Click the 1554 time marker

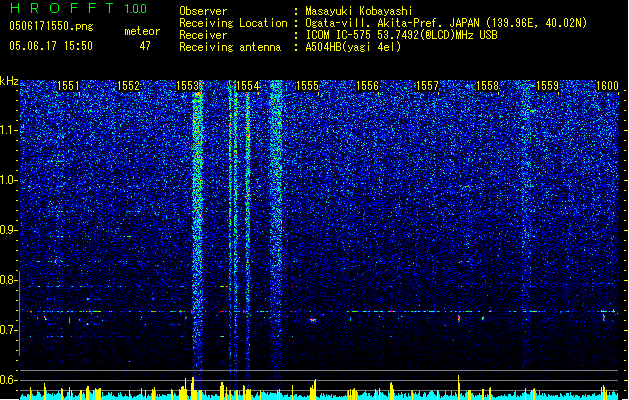248,86
